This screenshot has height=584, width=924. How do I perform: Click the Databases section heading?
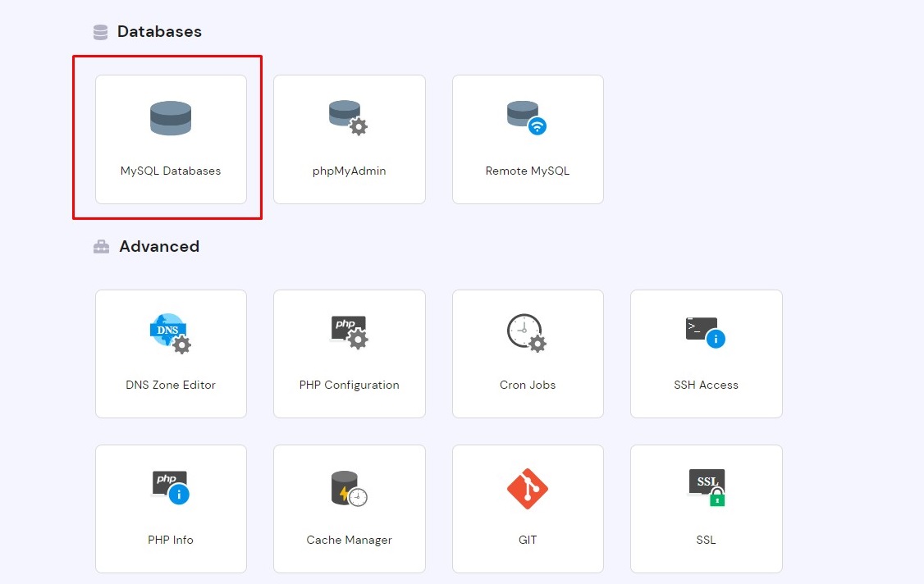tap(159, 32)
